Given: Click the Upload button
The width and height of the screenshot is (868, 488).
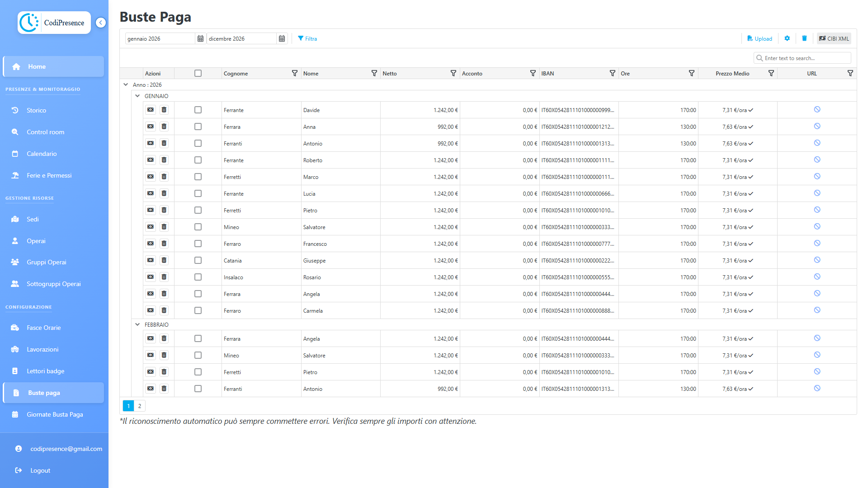Looking at the screenshot, I should click(759, 38).
